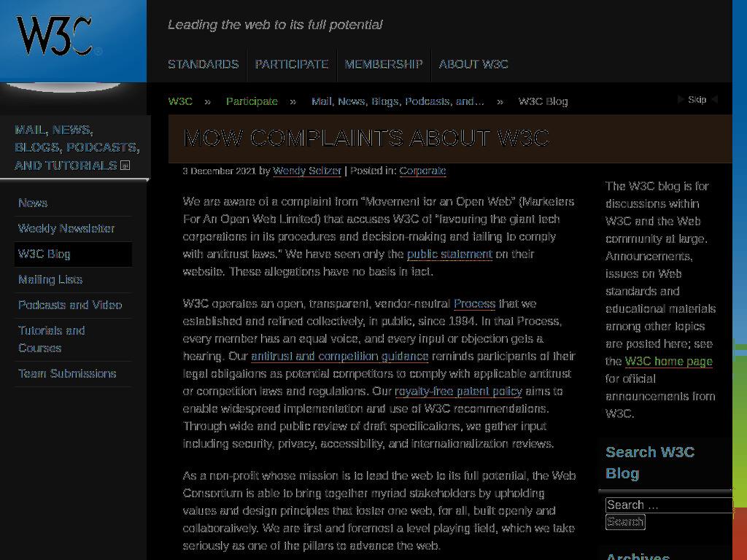747x560 pixels.
Task: Click the tagline Leading the web text
Action: pos(275,25)
